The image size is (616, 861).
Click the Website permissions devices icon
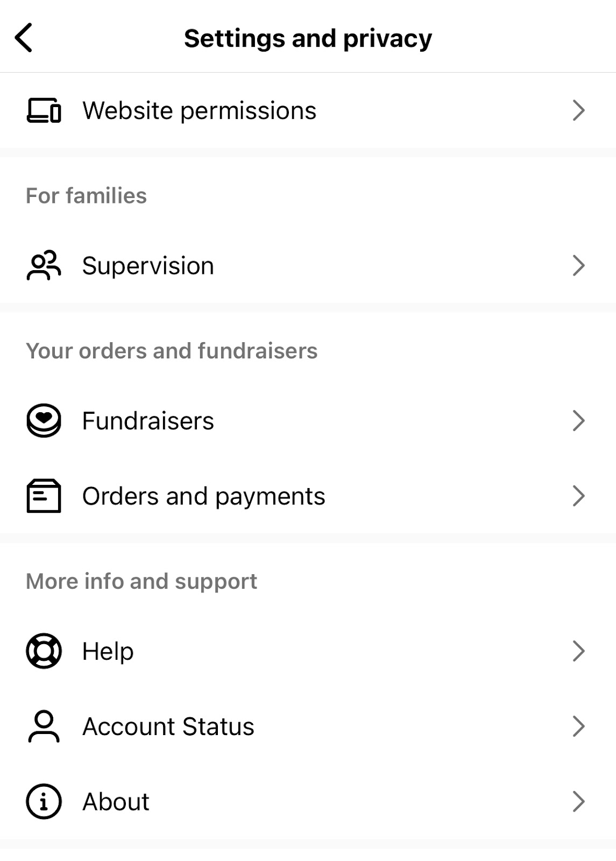[x=44, y=110]
